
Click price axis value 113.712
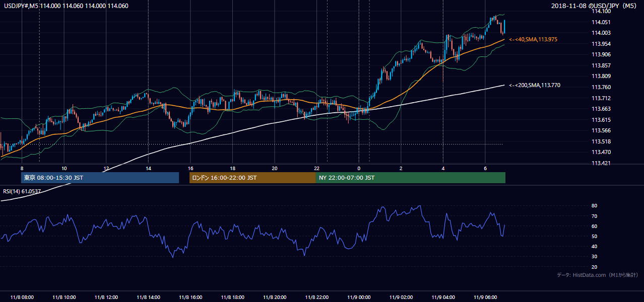tap(601, 98)
